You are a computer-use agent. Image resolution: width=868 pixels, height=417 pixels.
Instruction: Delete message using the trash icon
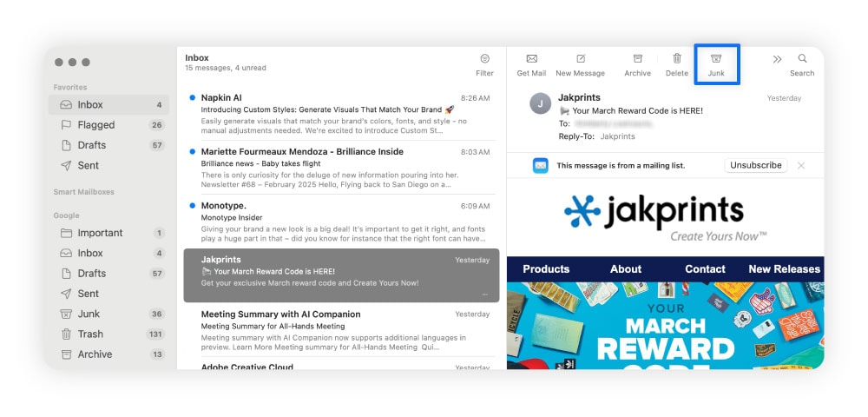click(x=677, y=59)
